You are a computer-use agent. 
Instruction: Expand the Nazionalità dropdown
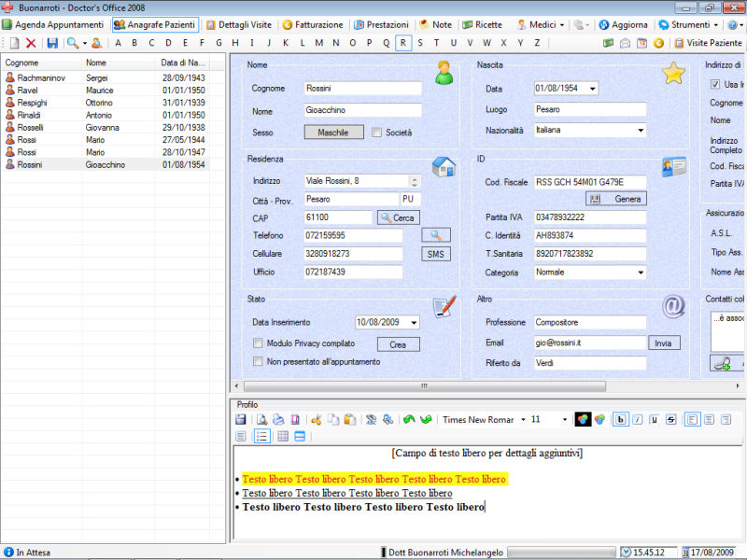pos(641,130)
